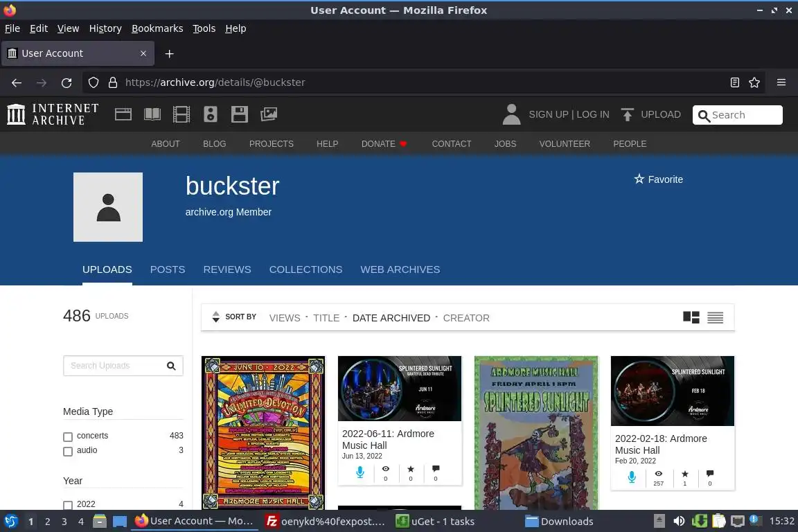Show site tracking protection shield info
Viewport: 798px width, 532px height.
tap(93, 82)
